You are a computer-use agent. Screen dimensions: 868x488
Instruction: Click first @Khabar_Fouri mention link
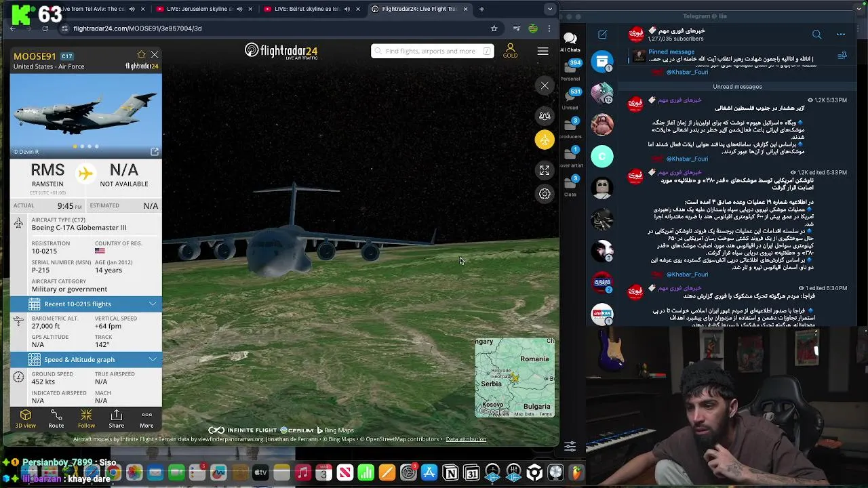coord(687,72)
